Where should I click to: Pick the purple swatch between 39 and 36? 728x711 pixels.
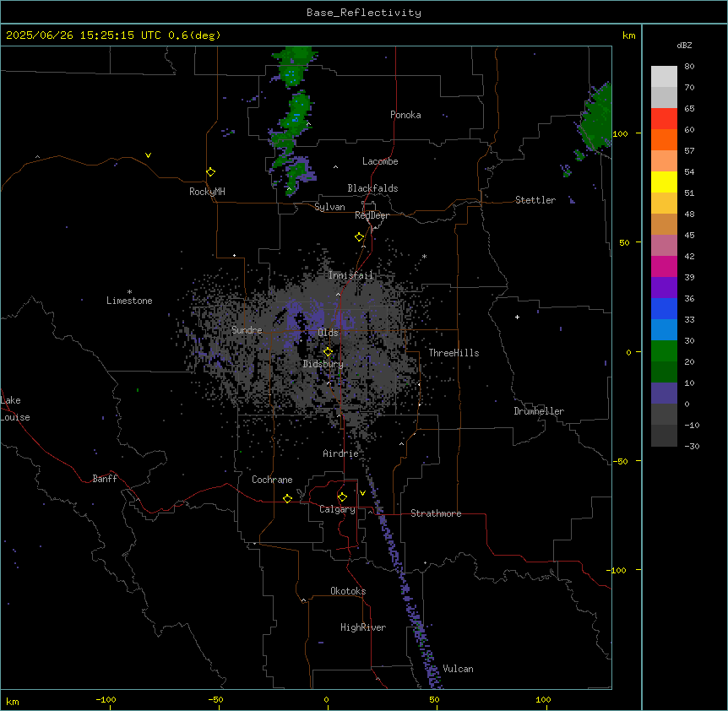[664, 288]
